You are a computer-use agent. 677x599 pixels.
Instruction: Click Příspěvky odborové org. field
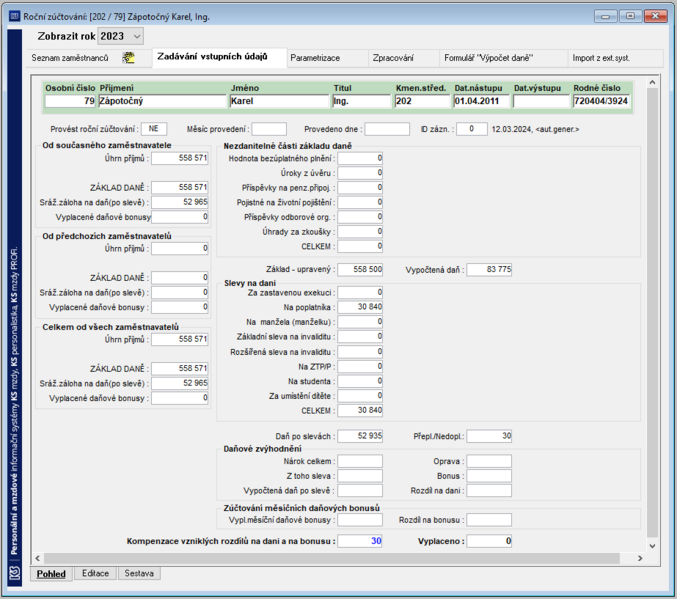[360, 217]
